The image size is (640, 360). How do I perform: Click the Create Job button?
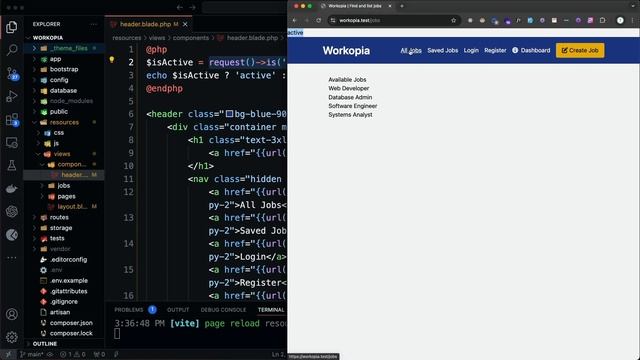(580, 50)
